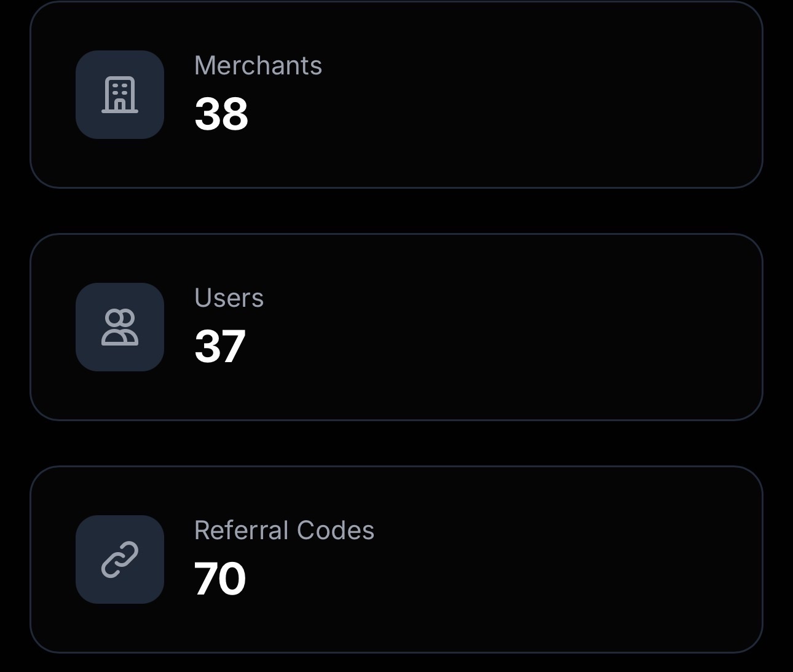The image size is (793, 672).
Task: Click the "Users" label text
Action: tap(229, 298)
